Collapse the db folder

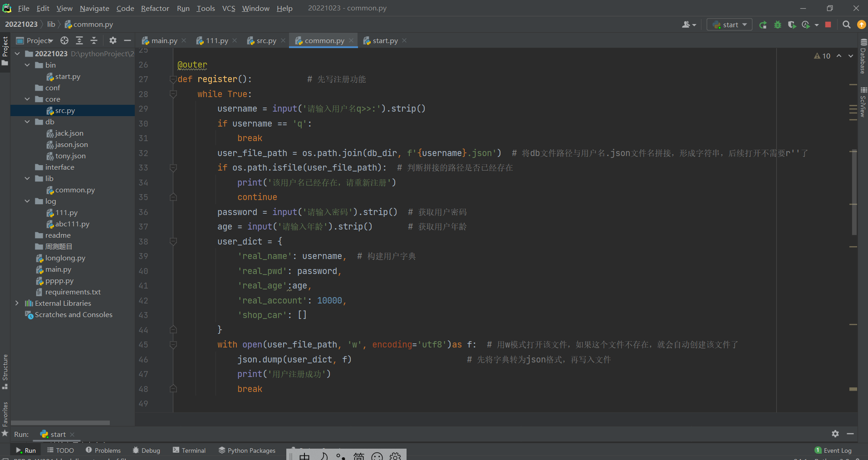[27, 122]
